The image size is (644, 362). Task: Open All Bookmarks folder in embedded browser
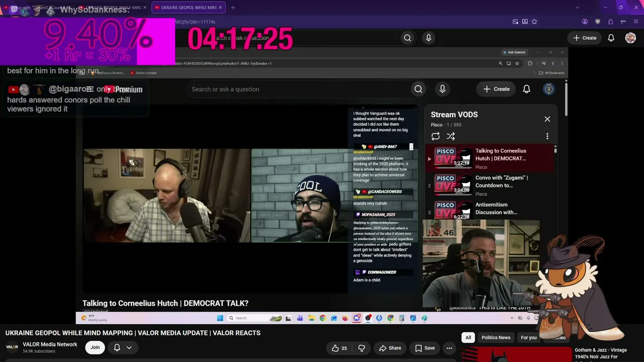(552, 73)
